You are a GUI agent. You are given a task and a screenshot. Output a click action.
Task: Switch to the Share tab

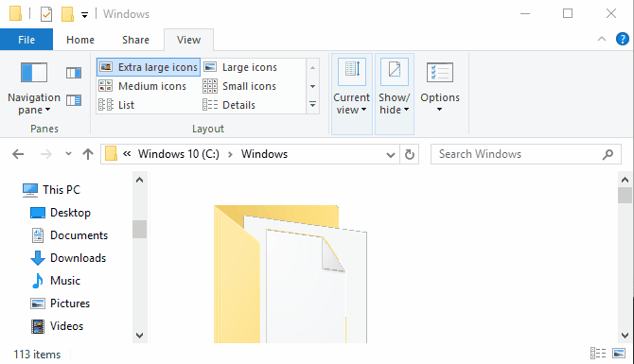coord(135,40)
